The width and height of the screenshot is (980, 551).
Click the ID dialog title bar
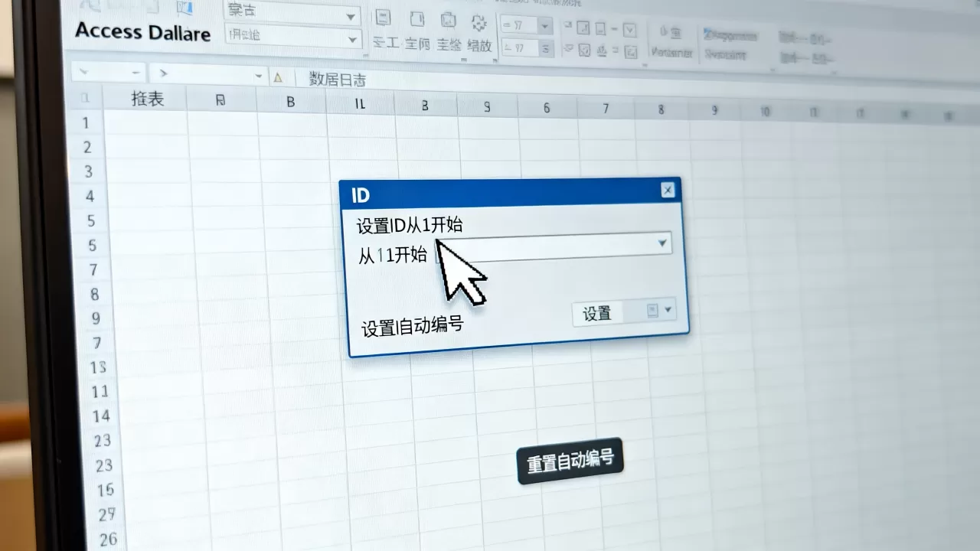[x=511, y=194]
